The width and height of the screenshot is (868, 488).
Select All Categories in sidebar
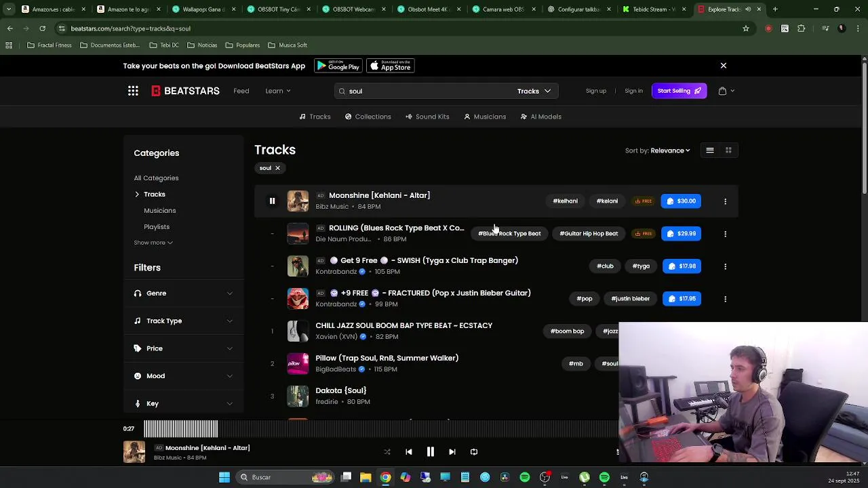(x=156, y=178)
